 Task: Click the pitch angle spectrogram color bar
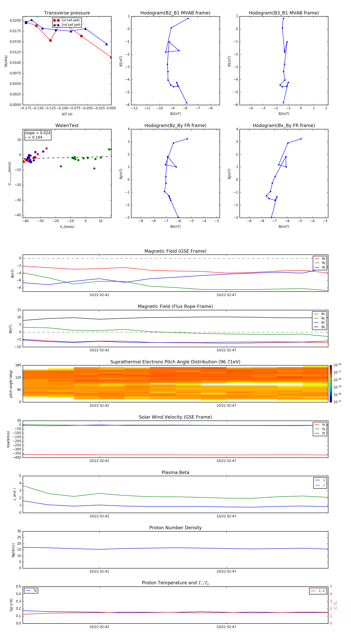331,384
